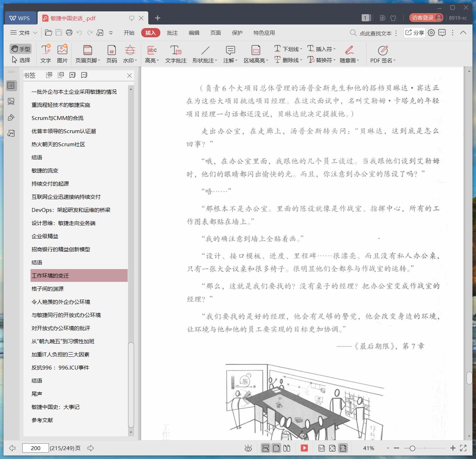Expand the 形状批注 shape annotation menu
Screen dimensions: 476x459
pos(205,54)
